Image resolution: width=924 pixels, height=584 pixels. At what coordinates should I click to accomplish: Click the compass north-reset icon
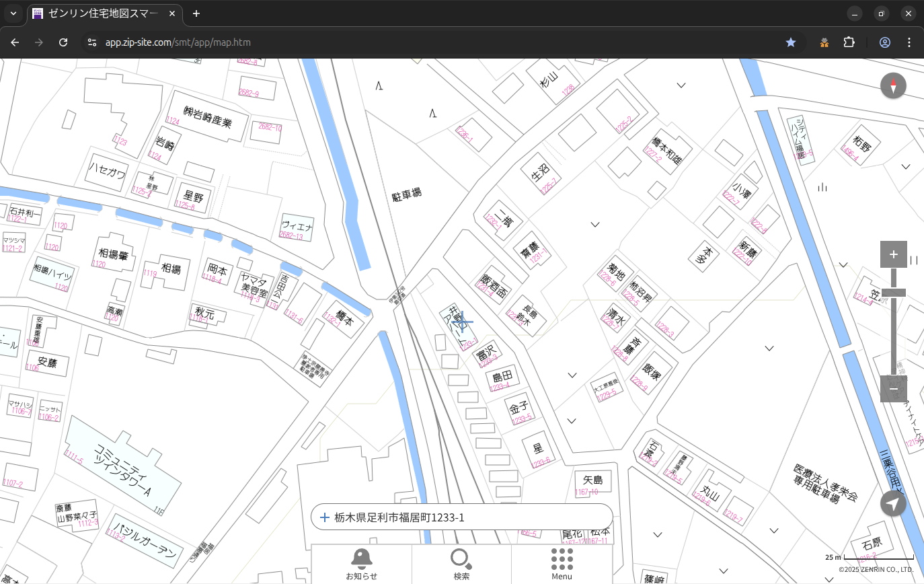click(893, 86)
